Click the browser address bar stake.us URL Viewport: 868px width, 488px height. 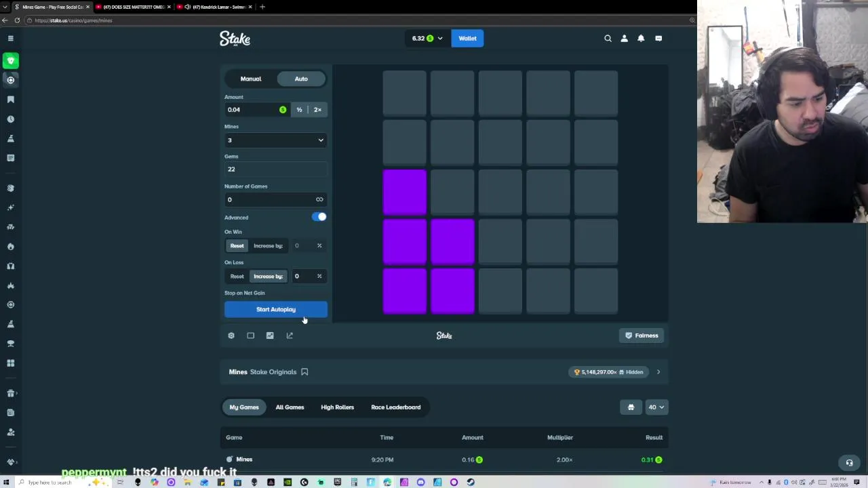(x=73, y=20)
